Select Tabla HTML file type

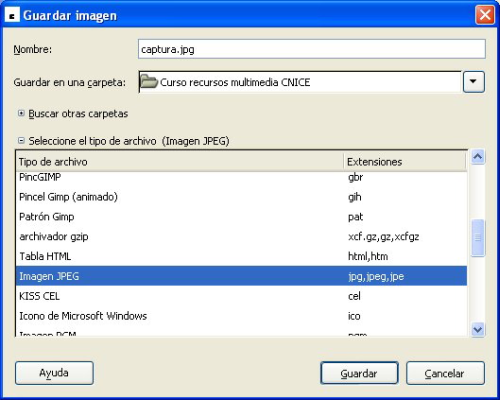point(241,256)
